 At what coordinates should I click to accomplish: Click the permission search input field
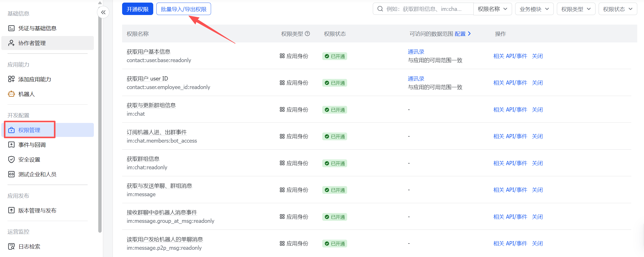coord(425,9)
